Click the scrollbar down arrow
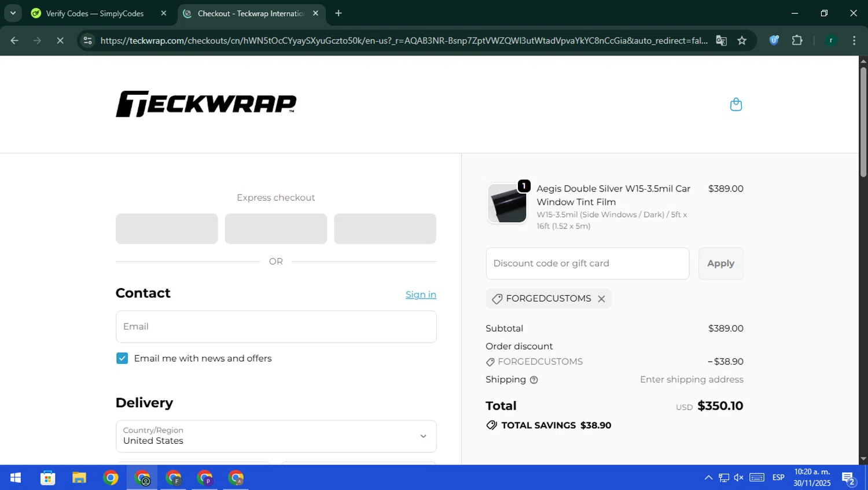The image size is (868, 490). (x=863, y=459)
